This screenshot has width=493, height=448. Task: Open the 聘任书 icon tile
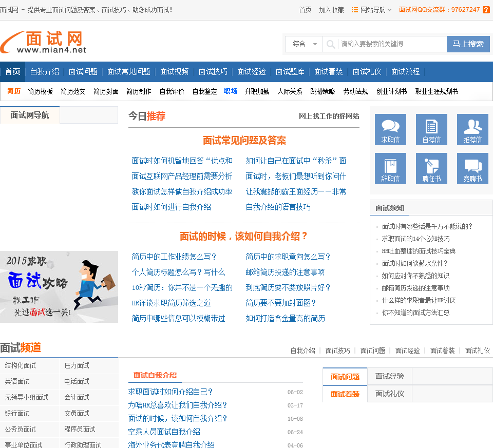tap(431, 168)
